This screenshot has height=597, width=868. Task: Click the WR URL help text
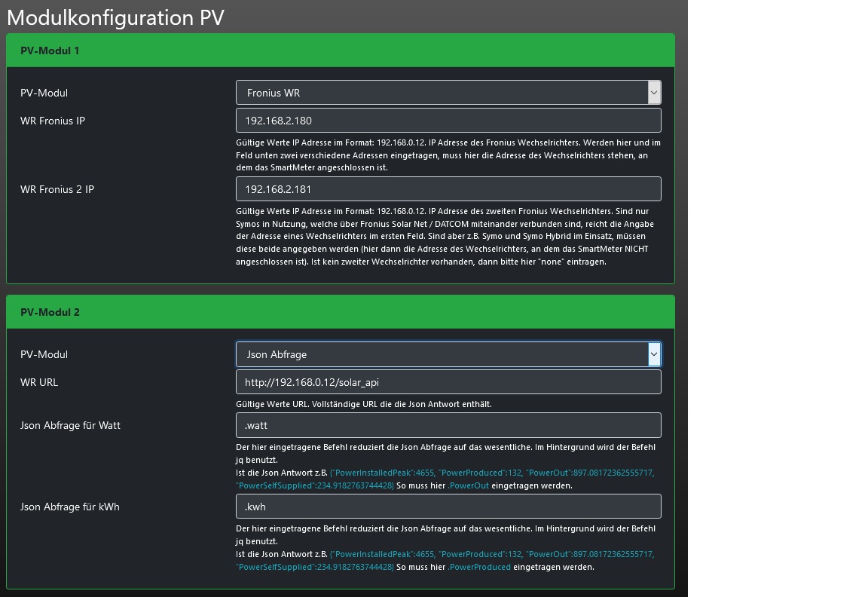(x=363, y=404)
